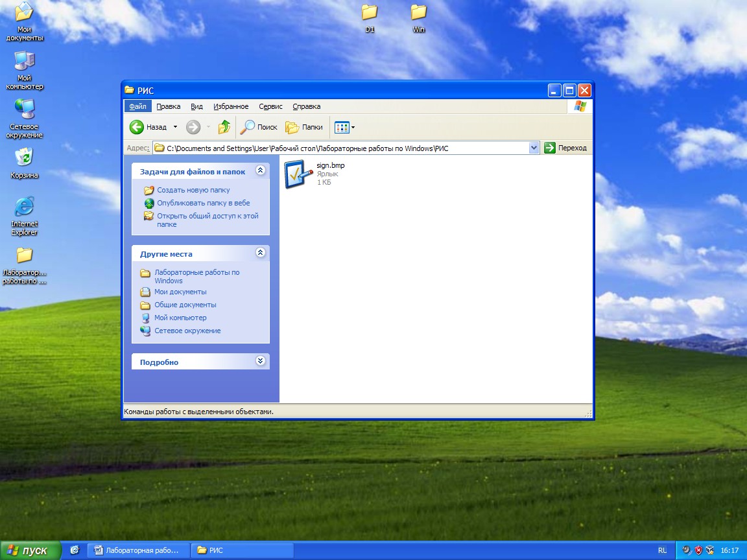
Task: Maximize the РИС window
Action: pos(569,91)
